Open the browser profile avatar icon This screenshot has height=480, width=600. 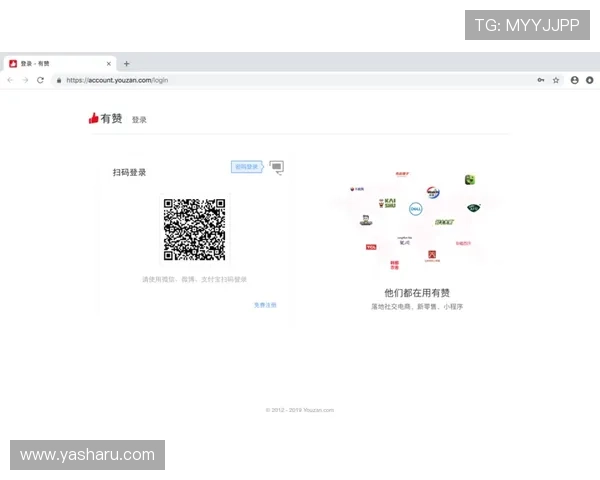tap(574, 80)
